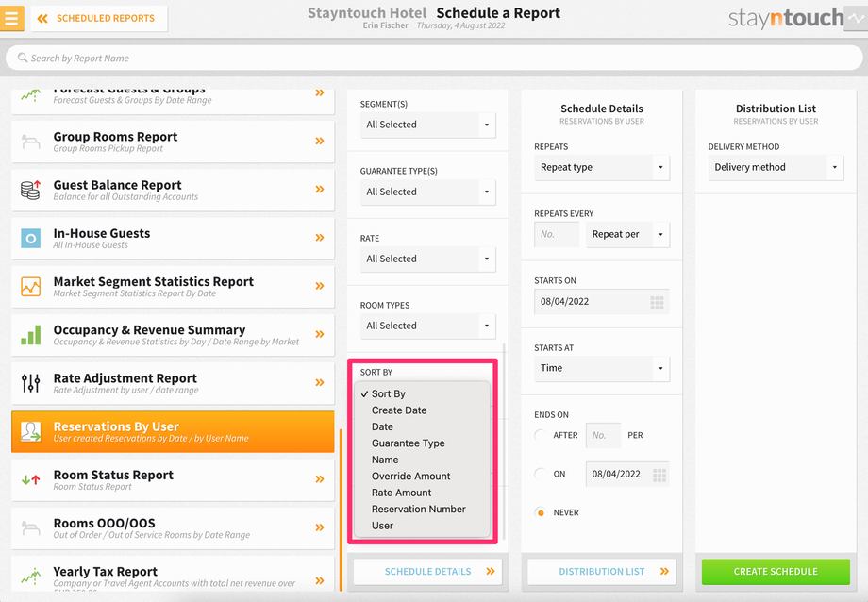
Task: Click the Occupancy & Revenue bar chart icon
Action: pos(30,335)
